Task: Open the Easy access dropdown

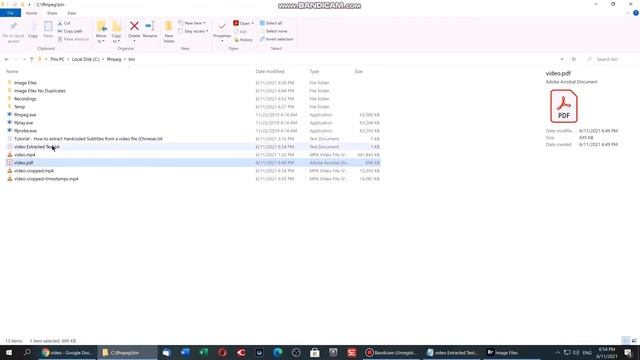Action: pos(193,31)
